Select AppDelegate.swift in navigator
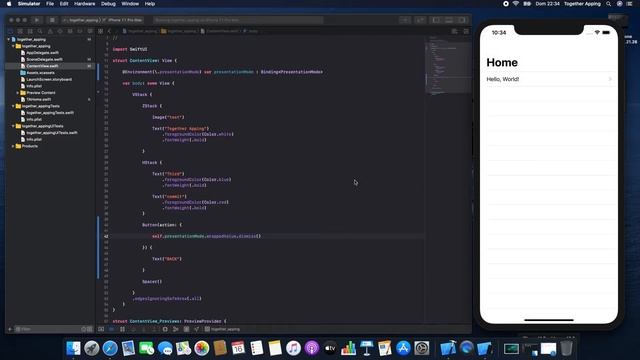Screen dimensions: 640x360 coord(42,53)
